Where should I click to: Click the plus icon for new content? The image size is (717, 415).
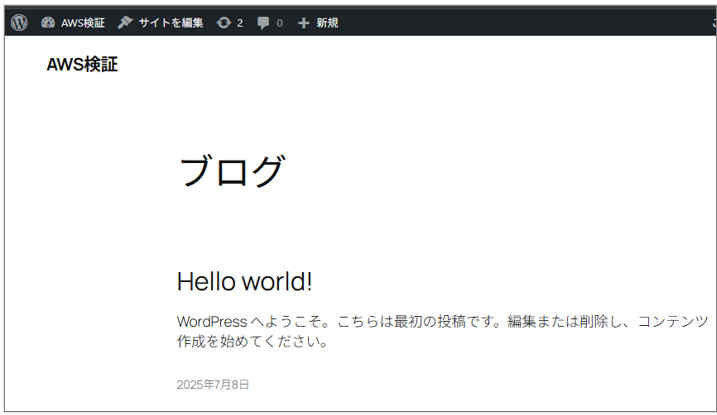click(x=304, y=23)
